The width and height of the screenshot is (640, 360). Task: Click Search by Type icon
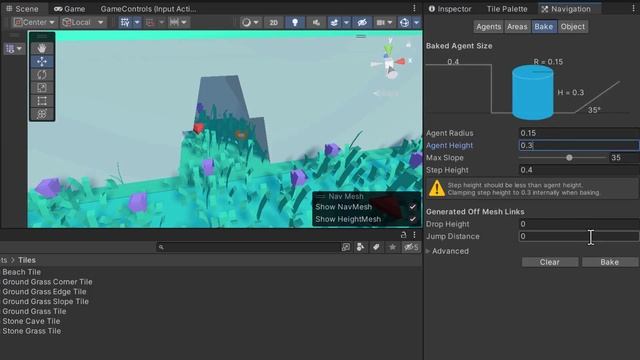(x=360, y=247)
